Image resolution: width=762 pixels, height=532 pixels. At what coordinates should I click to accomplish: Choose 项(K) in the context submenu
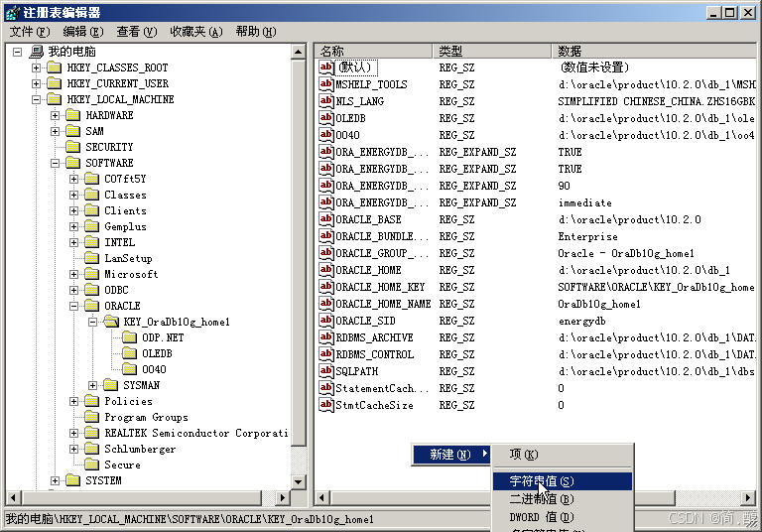click(563, 455)
